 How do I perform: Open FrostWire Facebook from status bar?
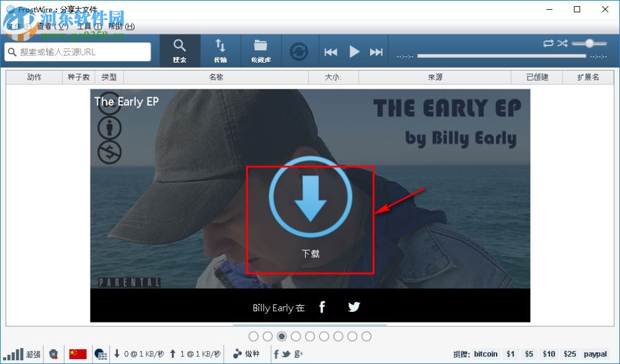click(x=276, y=354)
